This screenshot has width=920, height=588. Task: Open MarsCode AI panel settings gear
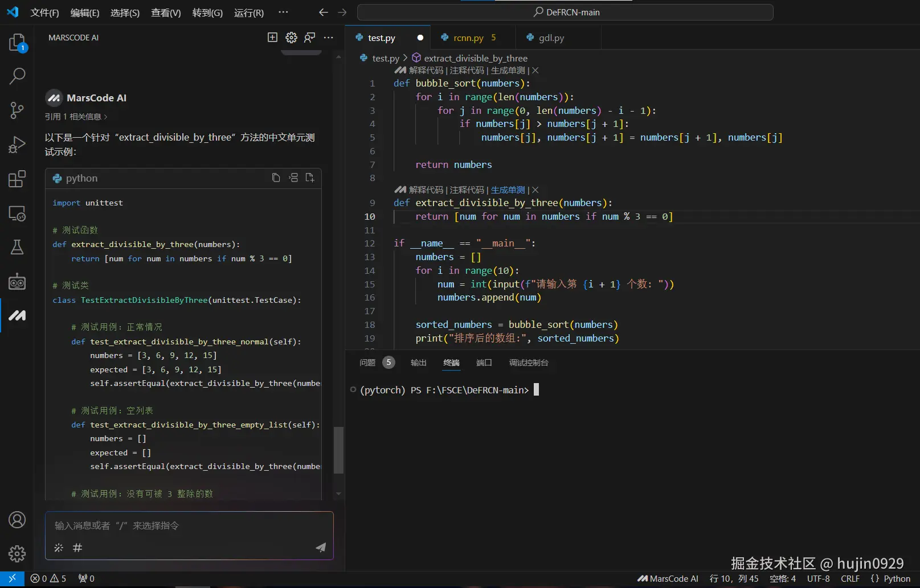tap(291, 38)
